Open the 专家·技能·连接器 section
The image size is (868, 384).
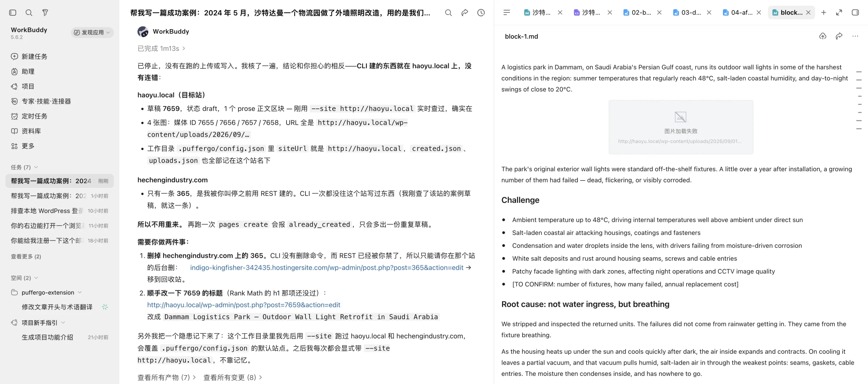coord(59,101)
